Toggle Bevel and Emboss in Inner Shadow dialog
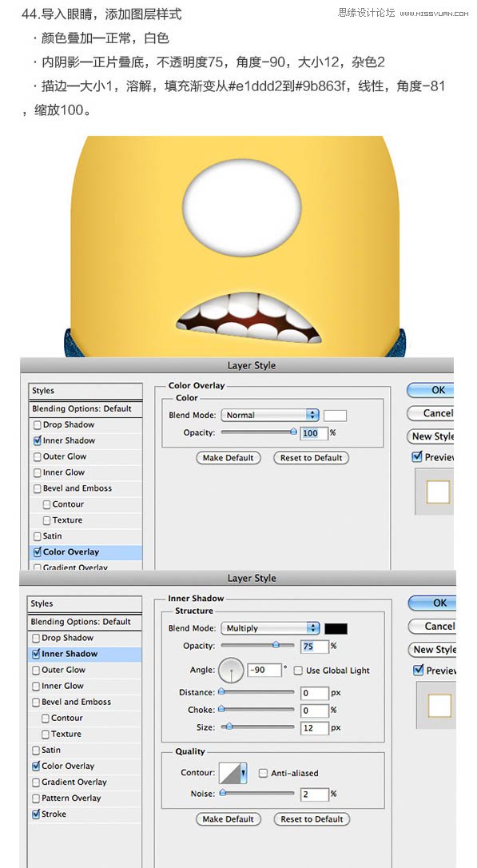This screenshot has width=477, height=868. [x=36, y=702]
